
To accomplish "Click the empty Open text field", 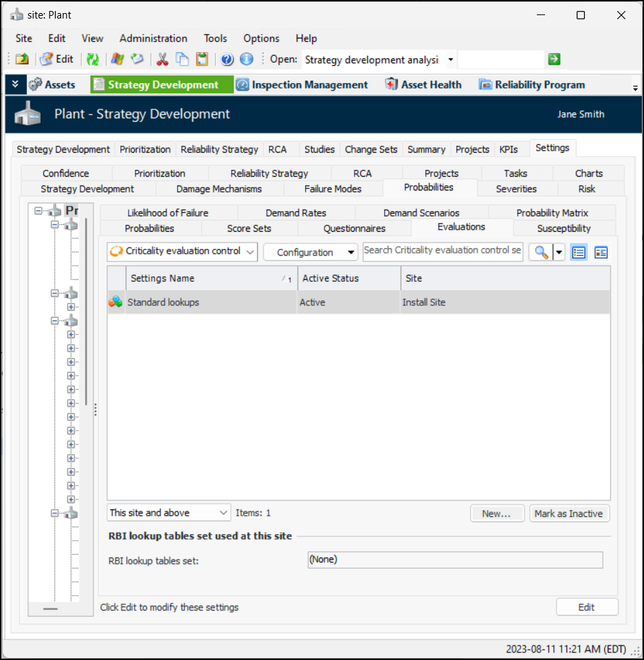I will click(500, 60).
